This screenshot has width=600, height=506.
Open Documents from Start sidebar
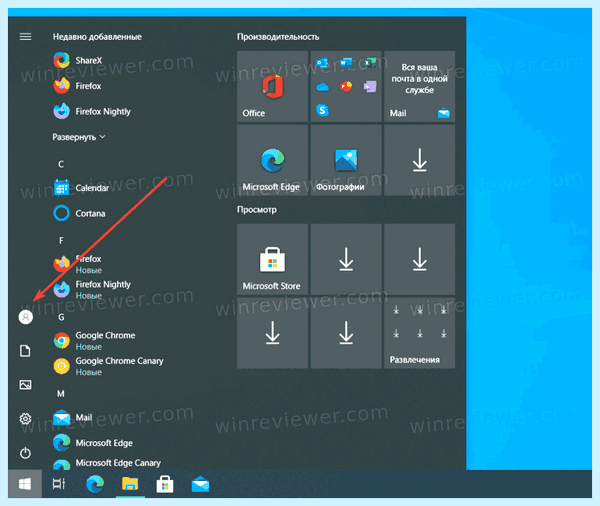[x=25, y=351]
